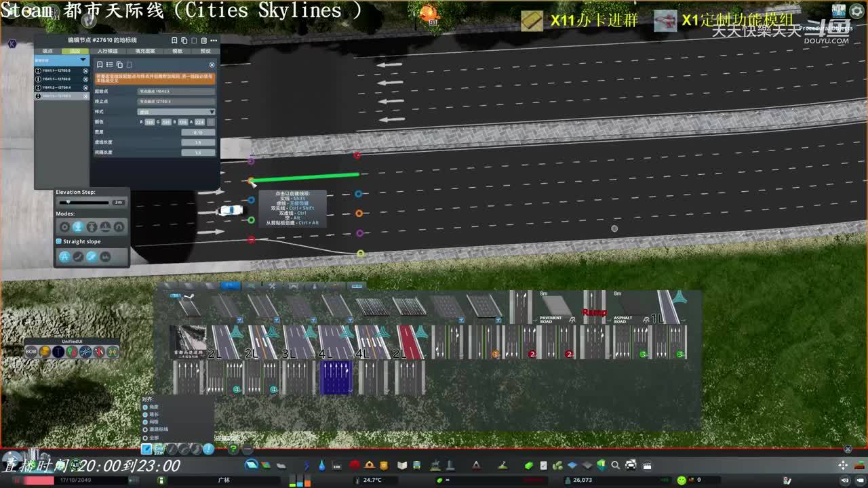Select the 角度 alignment radio option
Viewport: 868px width, 488px height.
145,407
